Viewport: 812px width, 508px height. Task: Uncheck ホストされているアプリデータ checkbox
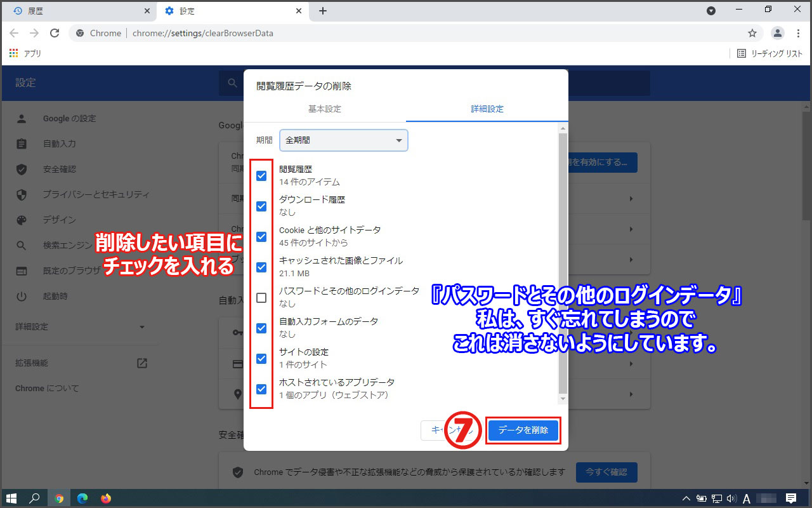pyautogui.click(x=261, y=389)
